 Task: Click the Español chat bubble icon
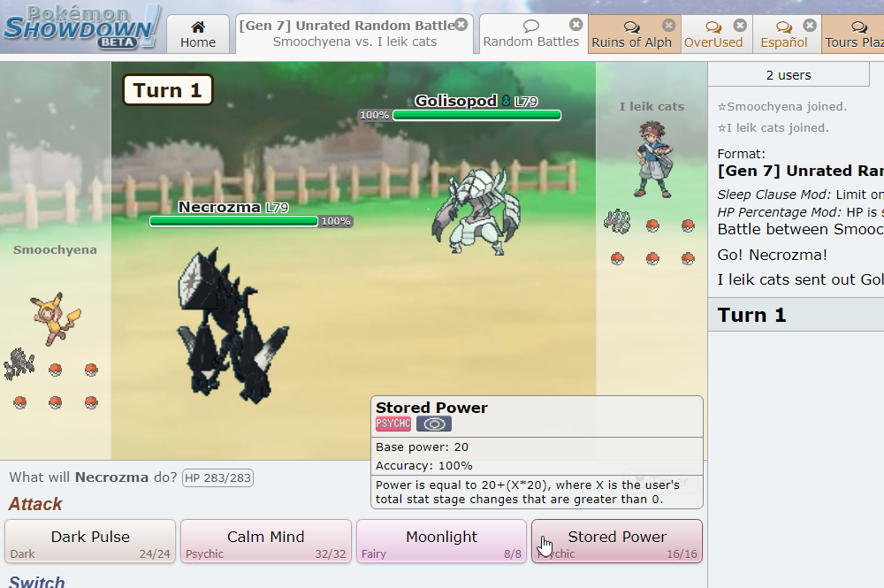coord(783,27)
